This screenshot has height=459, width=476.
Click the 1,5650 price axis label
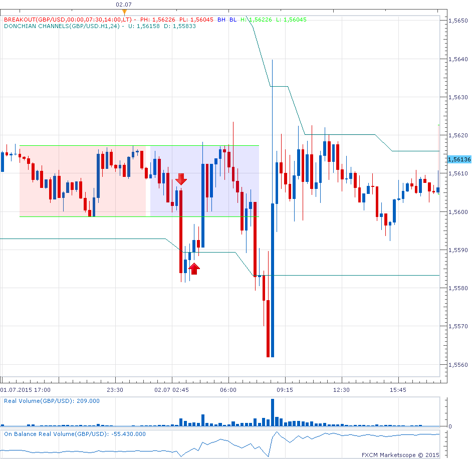click(458, 21)
